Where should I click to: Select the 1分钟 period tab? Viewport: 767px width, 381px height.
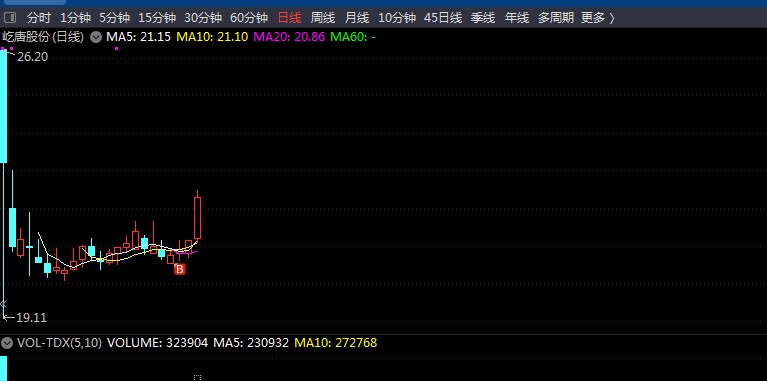point(75,19)
